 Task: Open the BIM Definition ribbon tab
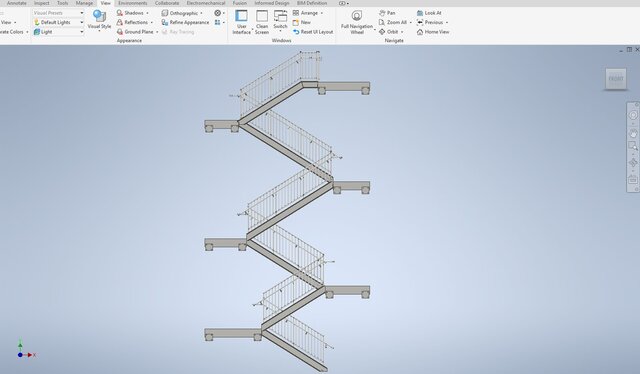(x=312, y=3)
